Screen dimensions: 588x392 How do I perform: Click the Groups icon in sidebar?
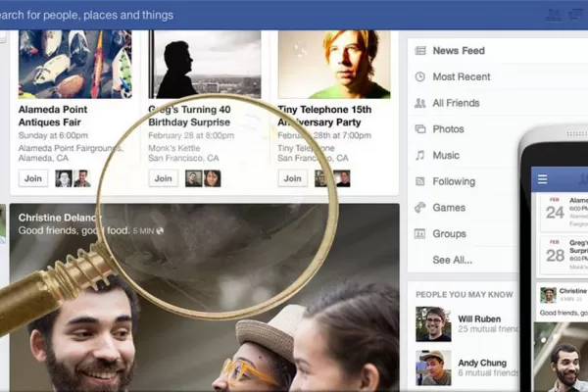point(419,233)
